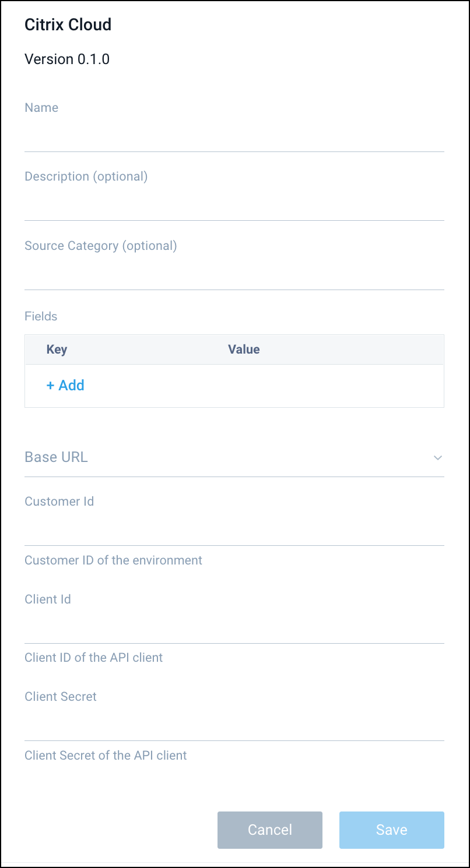The width and height of the screenshot is (470, 868).
Task: Select the Base URL field label
Action: 56,457
